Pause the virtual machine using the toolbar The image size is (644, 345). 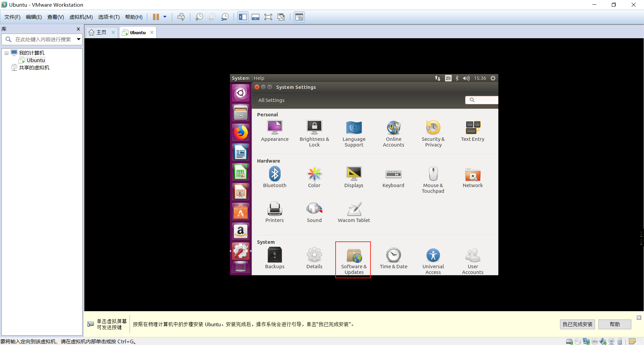coord(156,17)
